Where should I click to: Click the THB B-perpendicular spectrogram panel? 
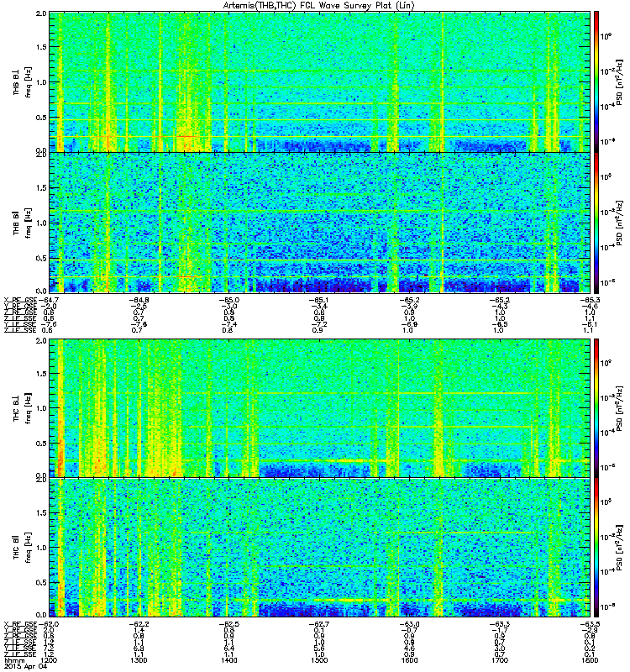point(319,81)
